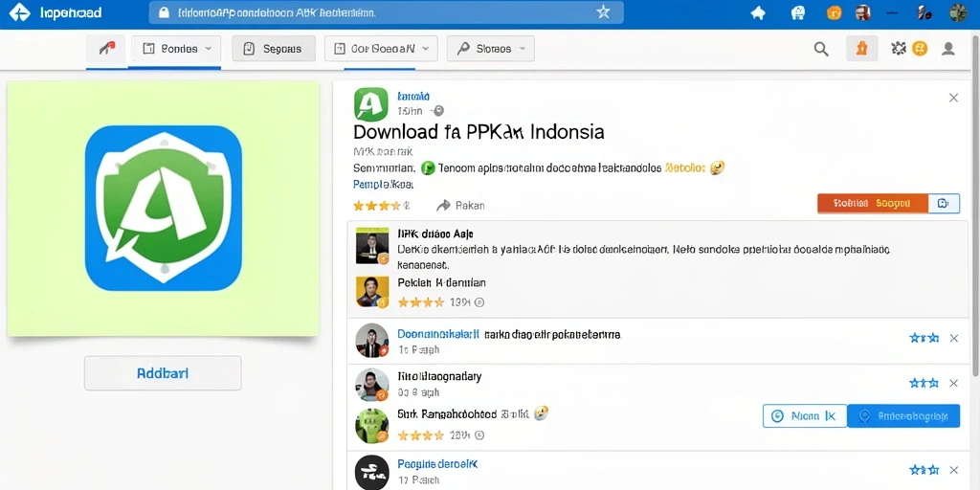Click the orange round icon in top bar

point(835,12)
